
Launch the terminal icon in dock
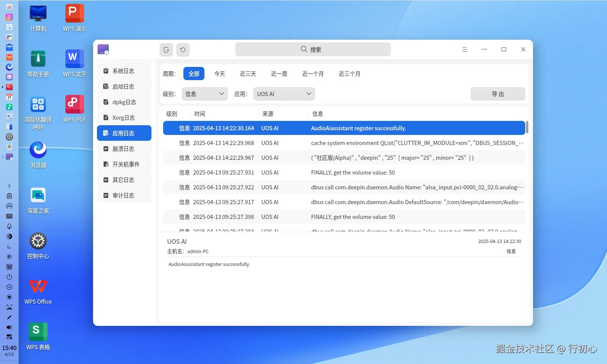(x=9, y=87)
